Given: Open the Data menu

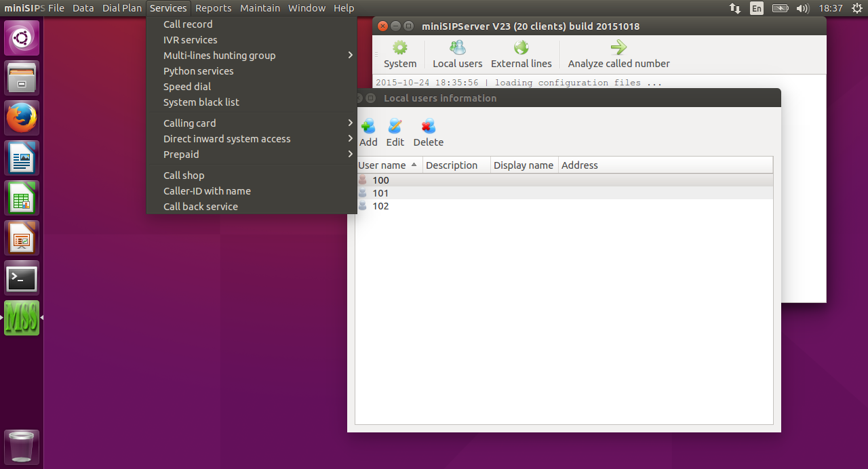Looking at the screenshot, I should pos(83,8).
